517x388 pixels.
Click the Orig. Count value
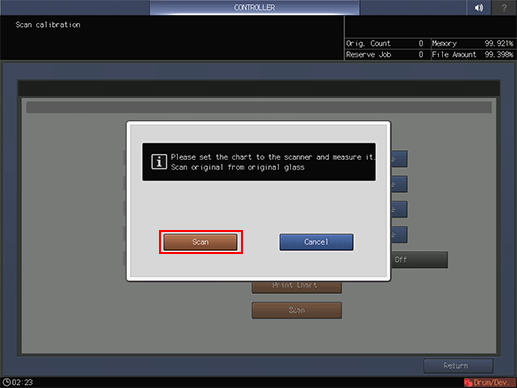tap(421, 43)
